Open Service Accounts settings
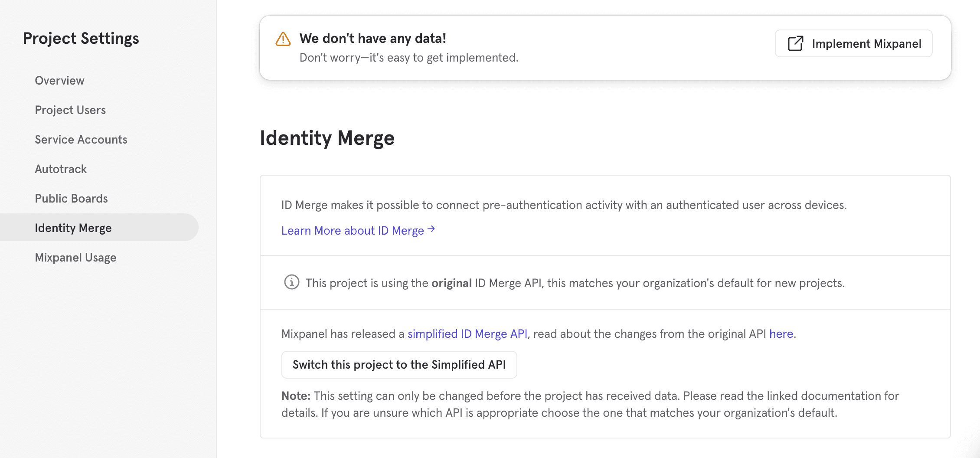 (81, 140)
